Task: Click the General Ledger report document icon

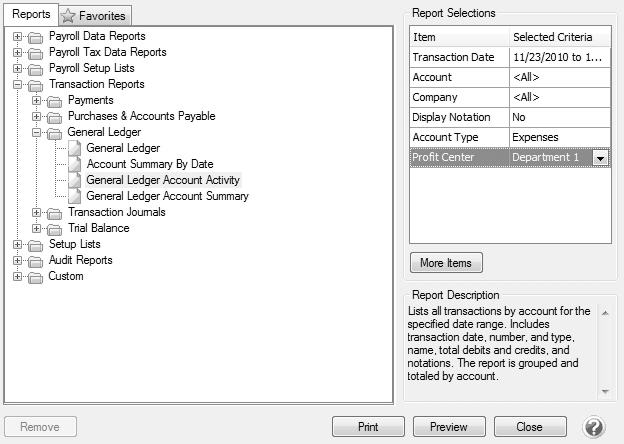Action: [74, 148]
